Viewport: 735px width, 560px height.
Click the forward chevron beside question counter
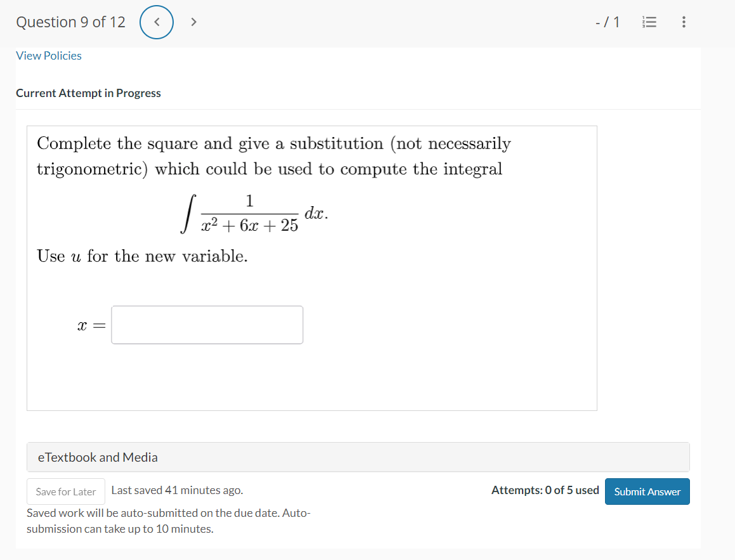point(193,22)
